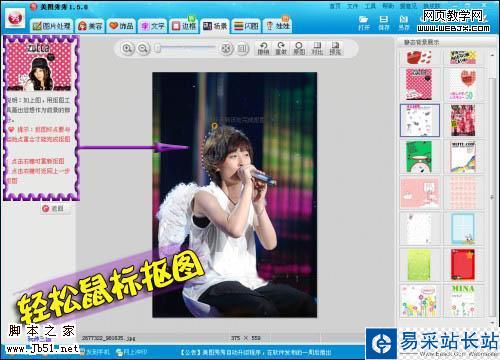Click the background list scrollbar down arrow
The width and height of the screenshot is (500, 360).
[493, 322]
